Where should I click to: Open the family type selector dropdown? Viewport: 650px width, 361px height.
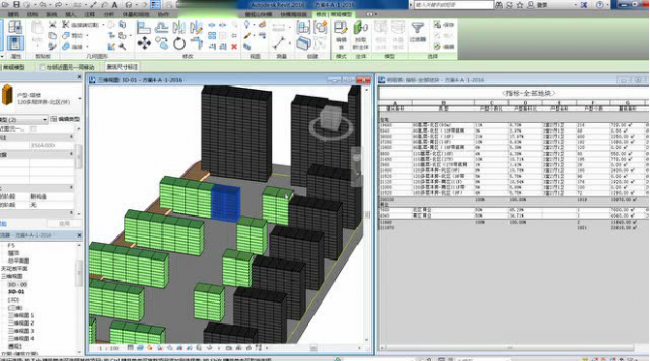[x=41, y=98]
